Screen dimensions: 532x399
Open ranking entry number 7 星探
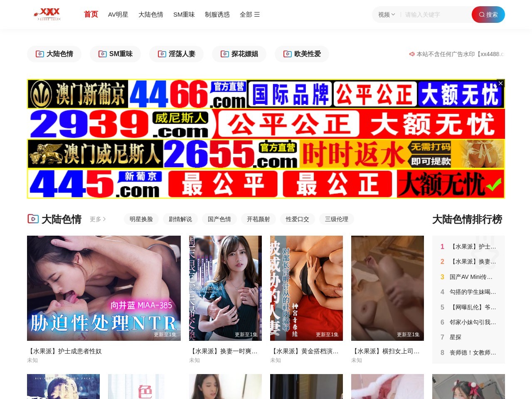pyautogui.click(x=456, y=337)
